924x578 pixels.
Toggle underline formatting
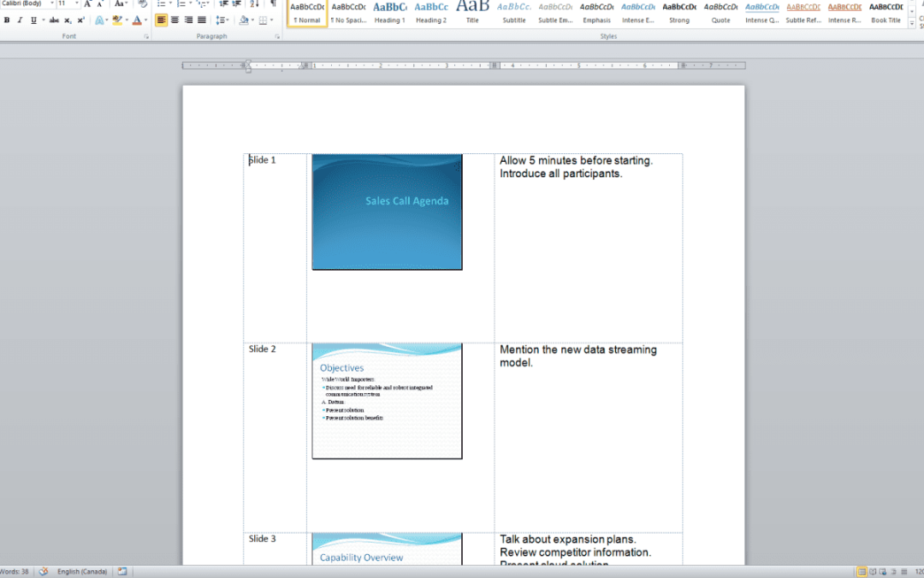coord(32,20)
